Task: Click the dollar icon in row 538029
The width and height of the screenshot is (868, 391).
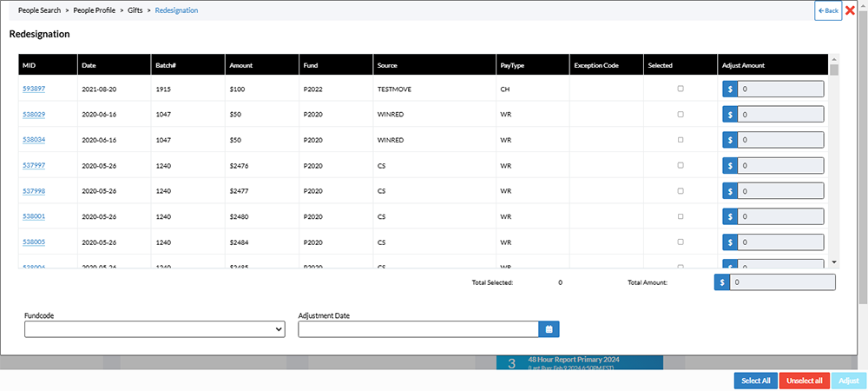Action: [730, 115]
